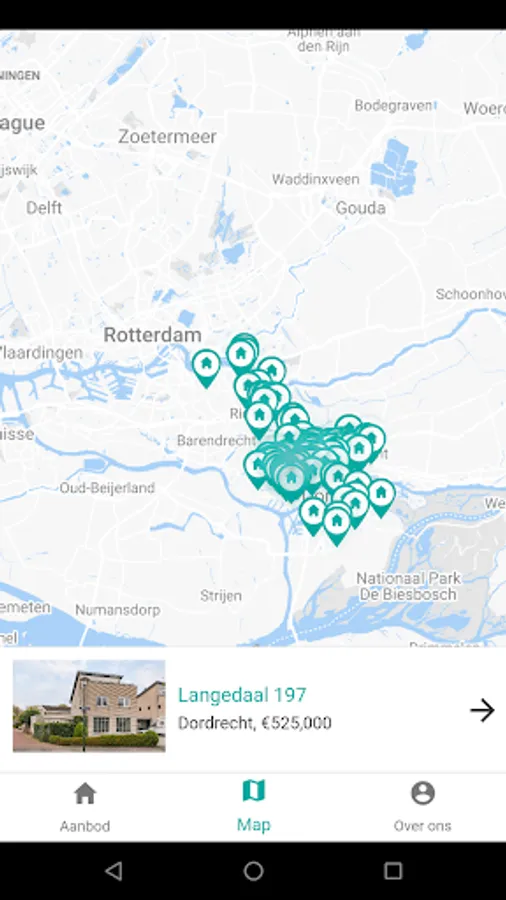
Task: Select the Over ons tab label
Action: (423, 826)
